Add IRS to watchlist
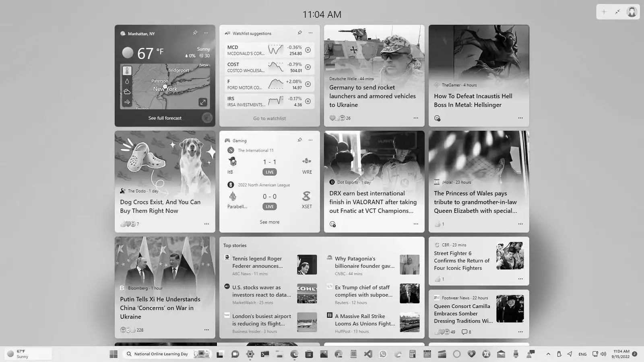 coord(308,101)
